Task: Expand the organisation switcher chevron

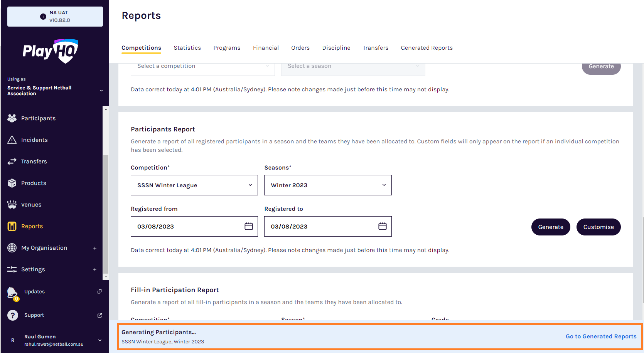Action: (x=101, y=91)
